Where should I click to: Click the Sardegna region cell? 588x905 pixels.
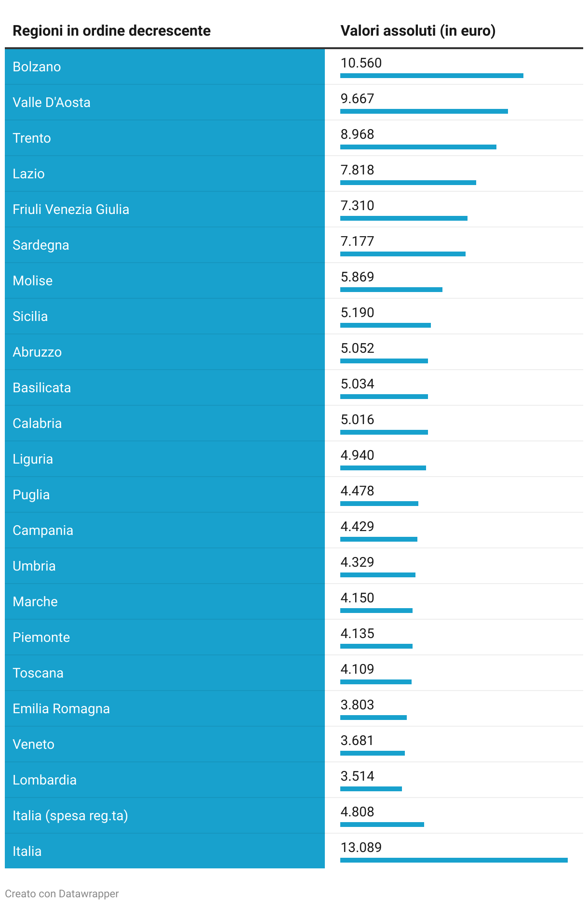pyautogui.click(x=165, y=245)
